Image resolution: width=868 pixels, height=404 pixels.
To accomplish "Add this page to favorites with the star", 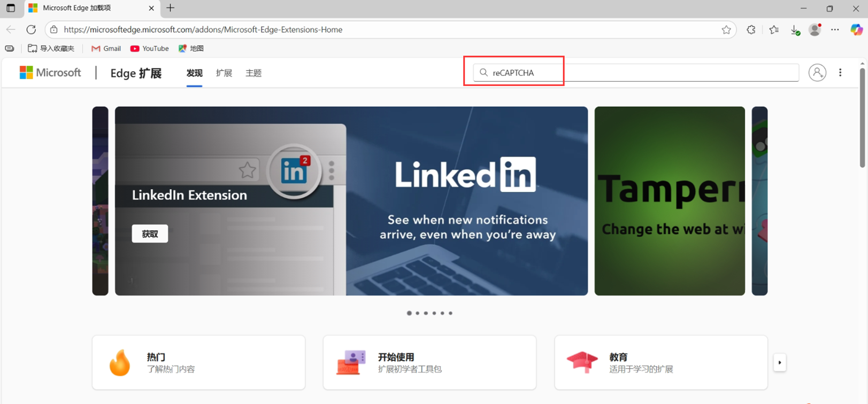I will click(x=726, y=30).
